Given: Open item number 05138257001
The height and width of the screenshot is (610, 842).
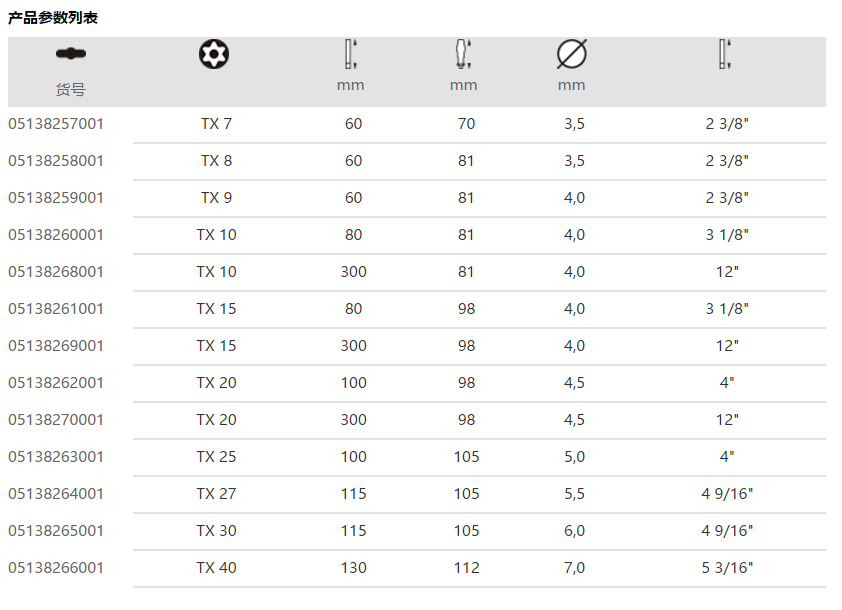Looking at the screenshot, I should pyautogui.click(x=56, y=124).
